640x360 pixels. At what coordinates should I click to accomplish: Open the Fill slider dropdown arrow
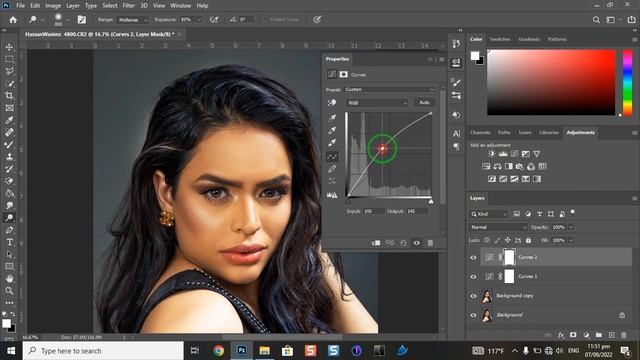point(571,240)
